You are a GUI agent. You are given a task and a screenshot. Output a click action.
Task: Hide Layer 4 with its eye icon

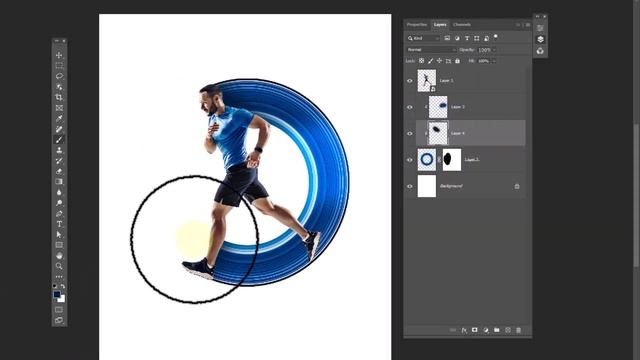pos(410,133)
